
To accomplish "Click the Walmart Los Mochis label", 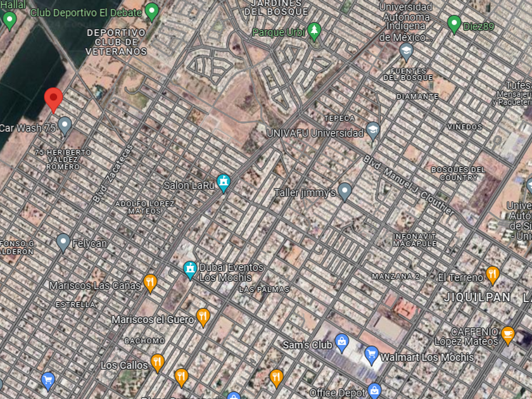I will (427, 357).
